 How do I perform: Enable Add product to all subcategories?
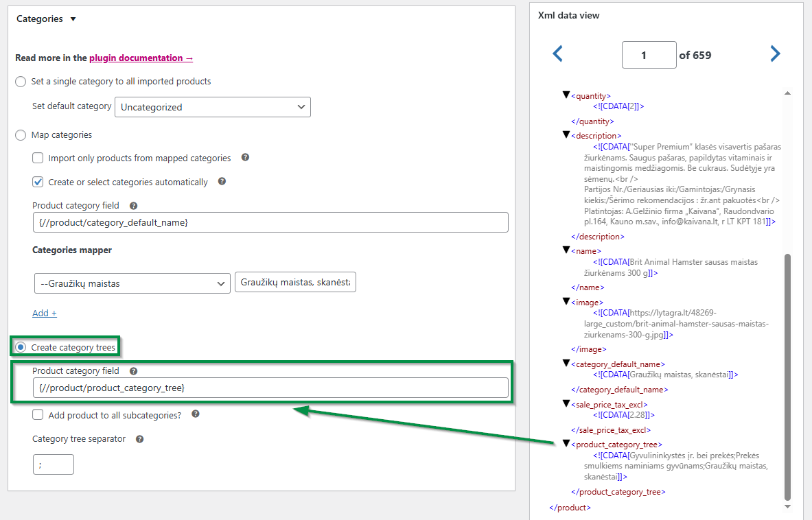[38, 414]
